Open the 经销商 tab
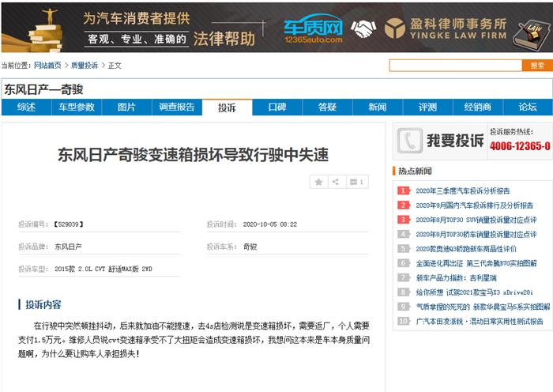 coord(477,107)
